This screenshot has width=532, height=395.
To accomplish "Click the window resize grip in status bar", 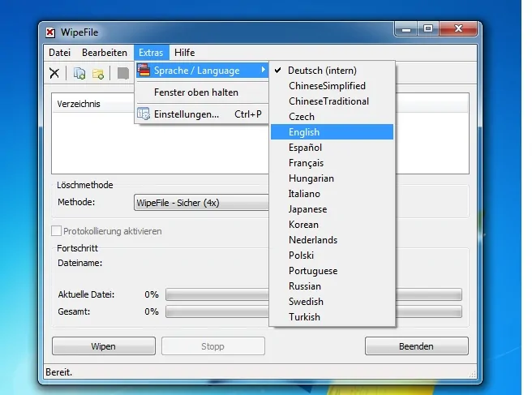I will pos(472,374).
